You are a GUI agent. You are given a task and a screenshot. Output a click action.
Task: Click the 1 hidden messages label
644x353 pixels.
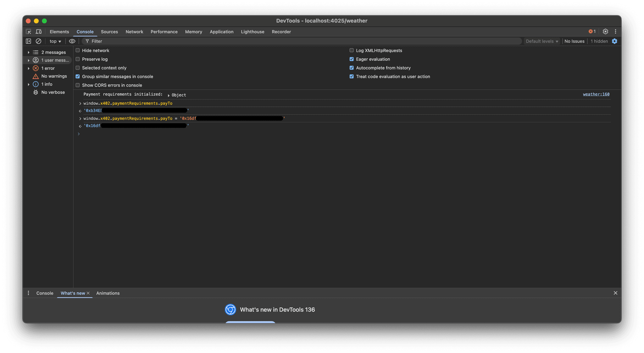pyautogui.click(x=599, y=41)
